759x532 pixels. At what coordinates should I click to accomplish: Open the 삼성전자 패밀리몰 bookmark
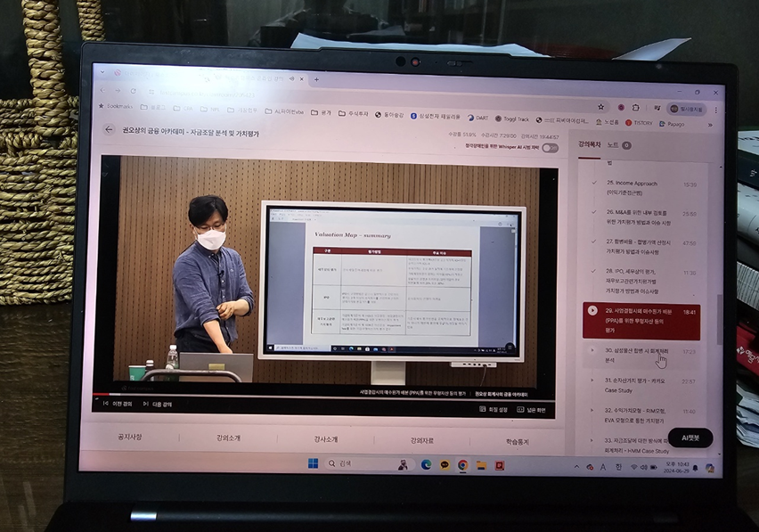pos(435,116)
